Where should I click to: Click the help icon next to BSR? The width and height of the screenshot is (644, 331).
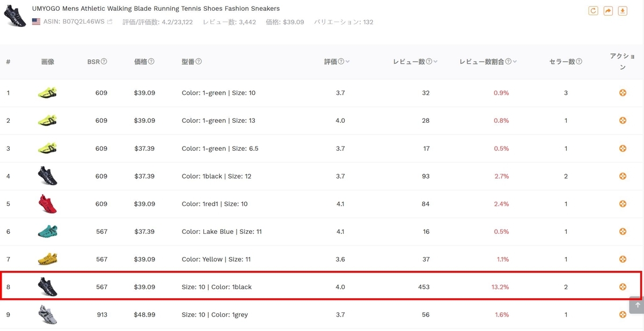click(x=104, y=62)
